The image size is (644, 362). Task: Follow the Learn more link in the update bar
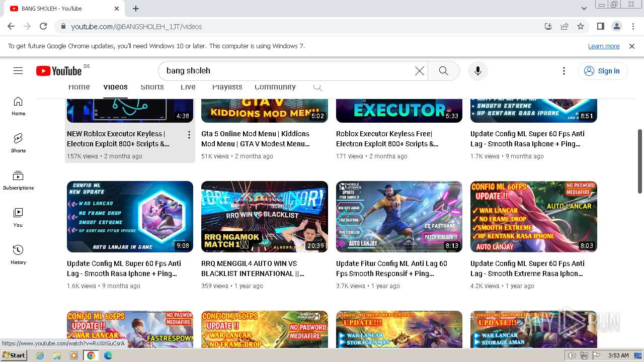(604, 46)
